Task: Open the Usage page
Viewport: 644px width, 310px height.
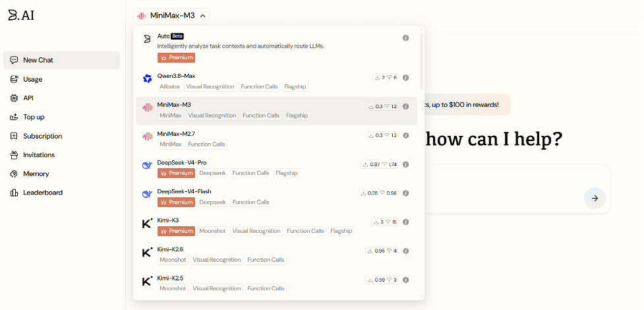Action: tap(61, 79)
